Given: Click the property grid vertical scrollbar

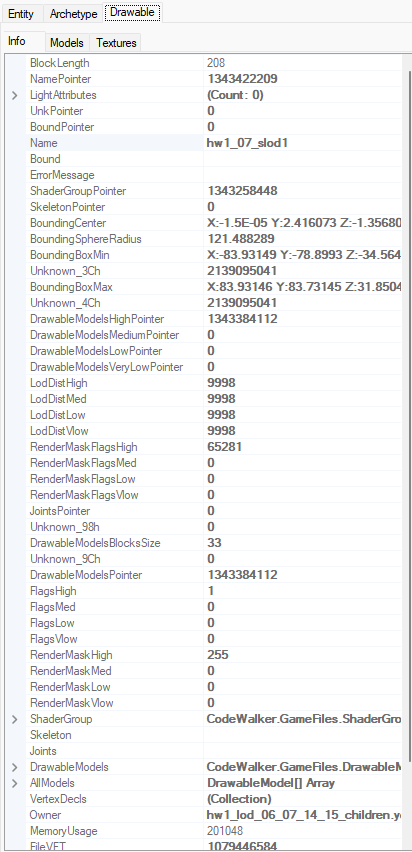Looking at the screenshot, I should point(408,435).
